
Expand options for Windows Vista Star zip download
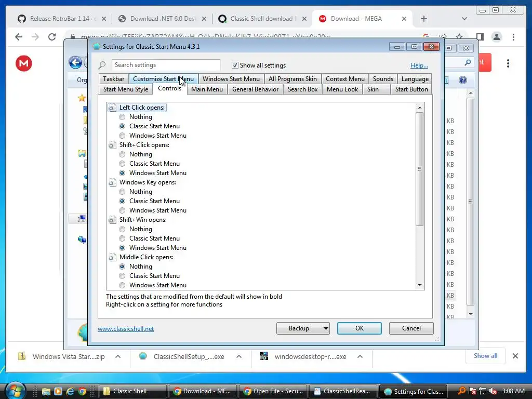(118, 356)
